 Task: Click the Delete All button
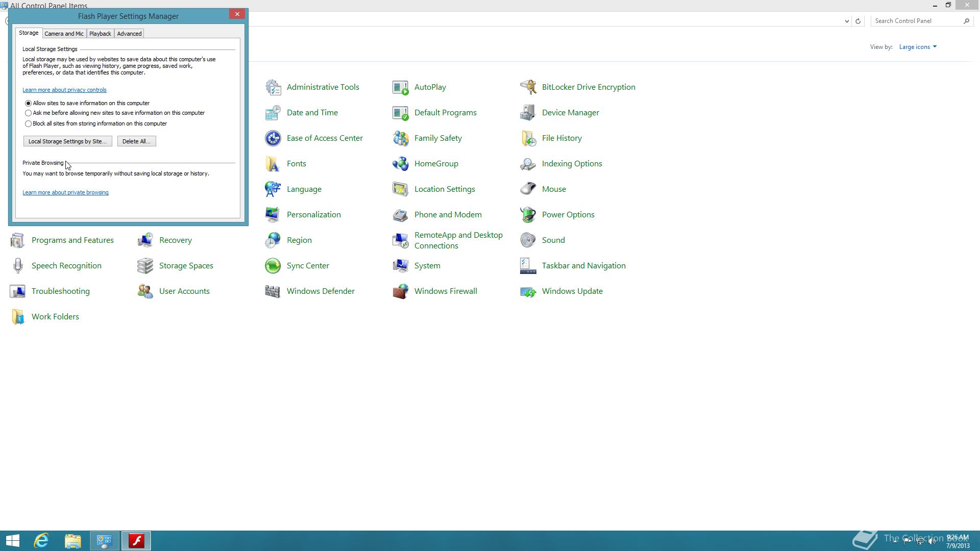point(136,141)
